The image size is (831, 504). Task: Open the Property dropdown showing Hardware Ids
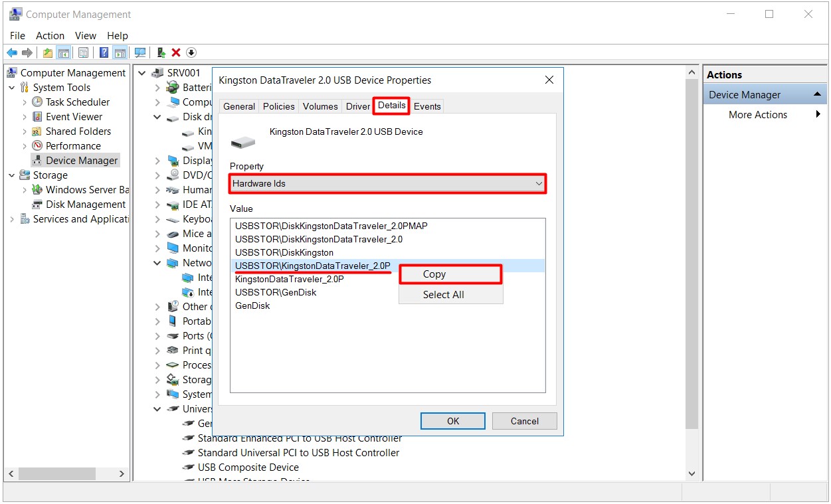click(x=388, y=183)
